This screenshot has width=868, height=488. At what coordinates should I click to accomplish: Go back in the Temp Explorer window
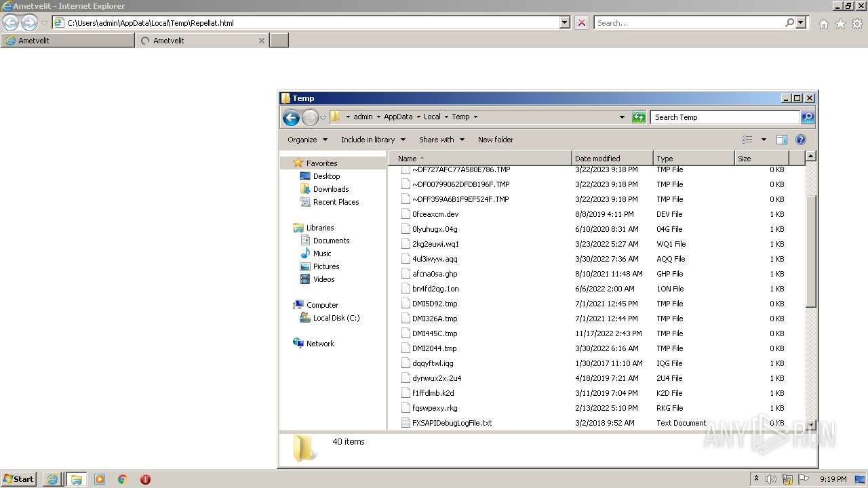pyautogui.click(x=291, y=117)
